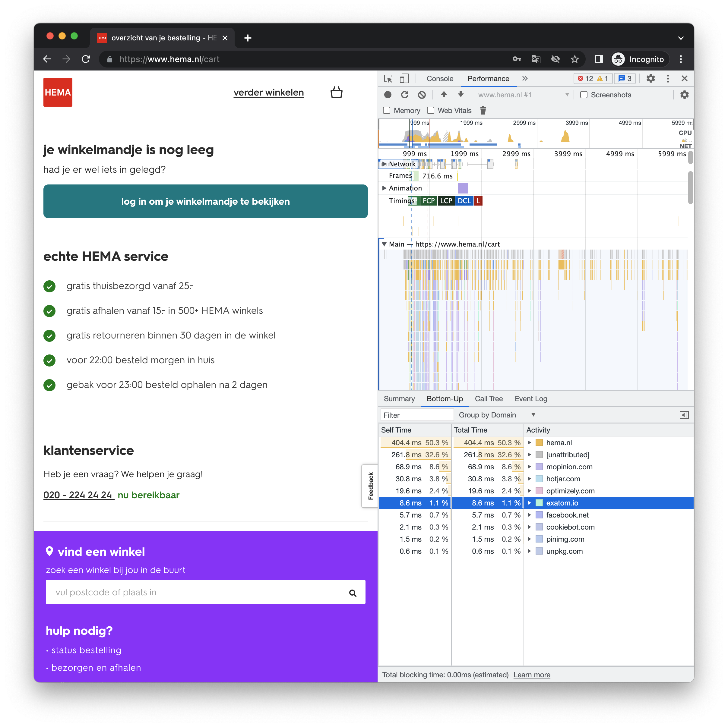Click the hotjar.com color swatch
This screenshot has height=727, width=728.
point(539,479)
